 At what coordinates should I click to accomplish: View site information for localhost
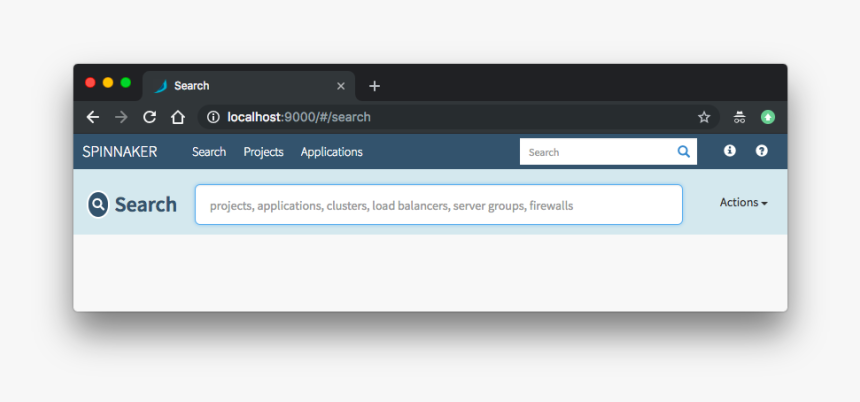tap(212, 117)
